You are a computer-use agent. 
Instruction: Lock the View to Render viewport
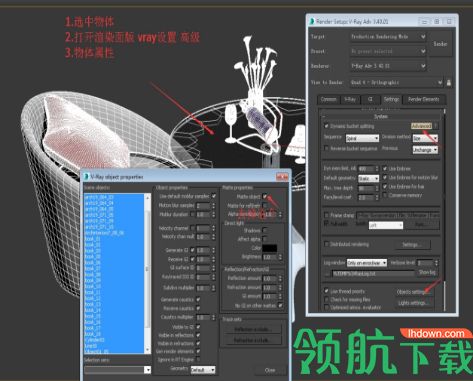pos(449,82)
